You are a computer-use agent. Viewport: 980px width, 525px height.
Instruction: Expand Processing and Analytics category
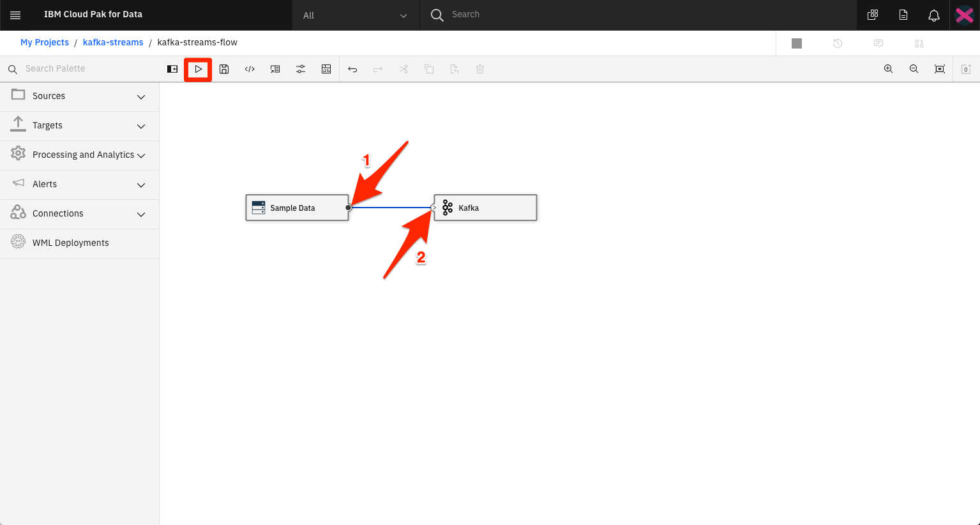pos(80,155)
